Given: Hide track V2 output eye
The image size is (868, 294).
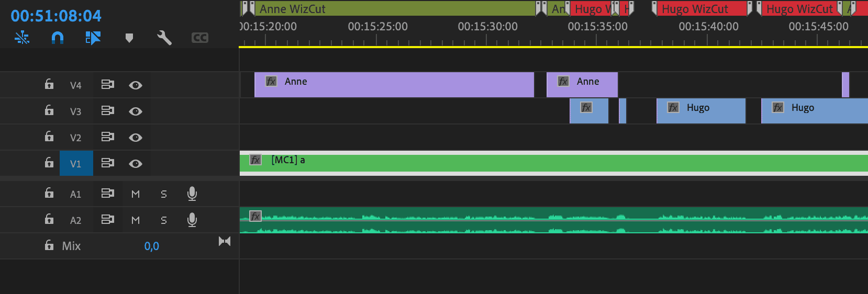Looking at the screenshot, I should (x=136, y=138).
